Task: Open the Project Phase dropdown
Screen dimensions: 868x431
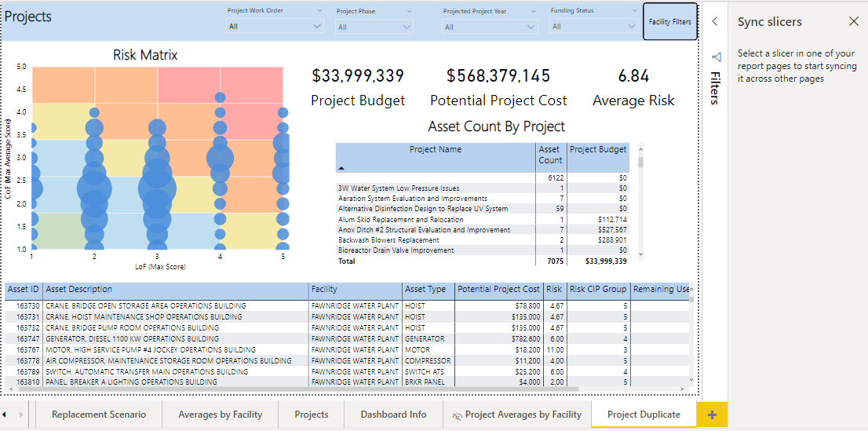Action: pyautogui.click(x=374, y=27)
